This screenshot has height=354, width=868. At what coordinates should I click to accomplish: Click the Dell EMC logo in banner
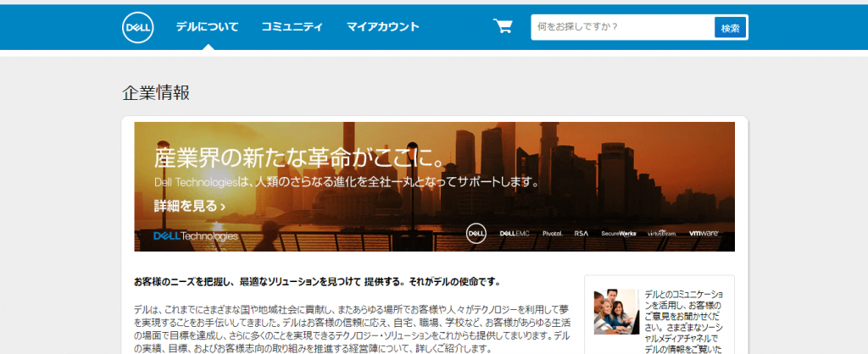(515, 234)
